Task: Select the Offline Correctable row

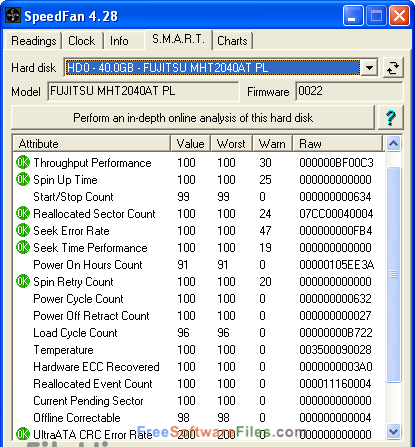Action: (199, 417)
